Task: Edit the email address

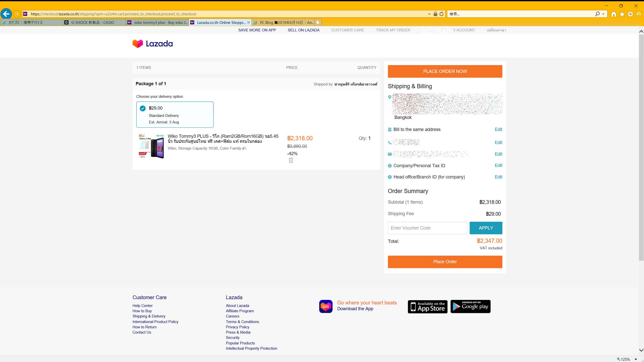Action: click(498, 154)
